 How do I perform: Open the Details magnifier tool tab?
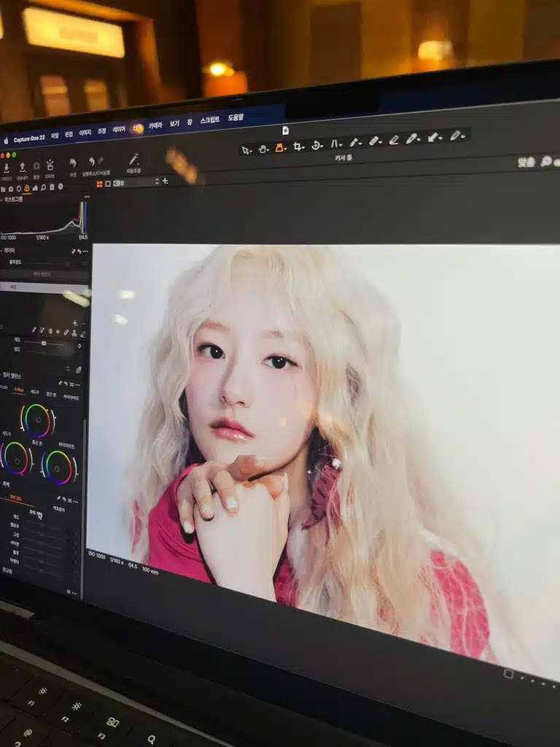tap(43, 187)
